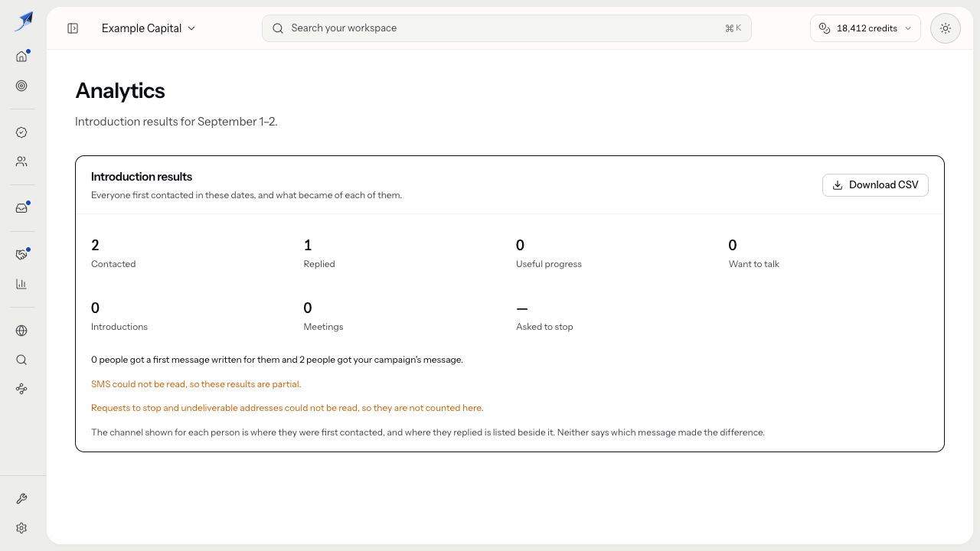Click the channel explanation note
Viewport: 980px width, 551px height.
tap(428, 432)
